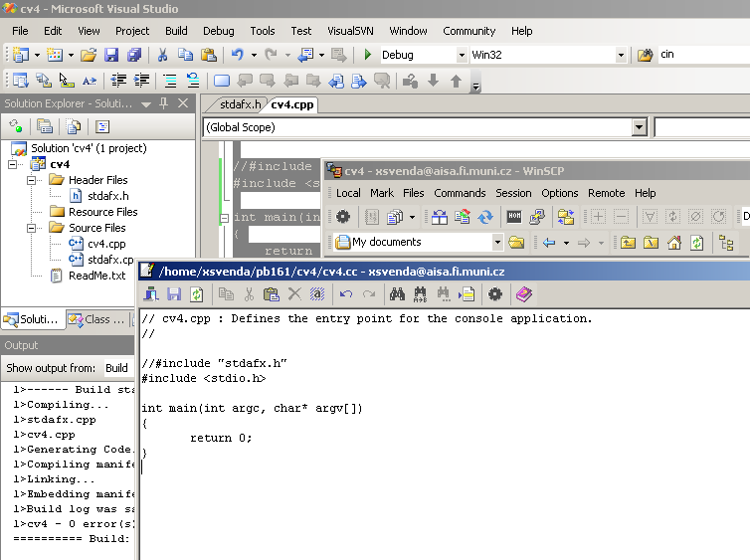The width and height of the screenshot is (750, 560).
Task: Click Cut scissors icon in Visual Studio toolbar
Action: pyautogui.click(x=162, y=55)
